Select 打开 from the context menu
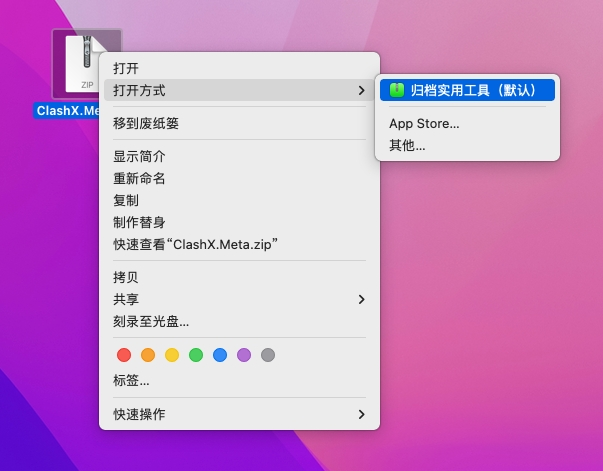This screenshot has width=603, height=471. [126, 68]
